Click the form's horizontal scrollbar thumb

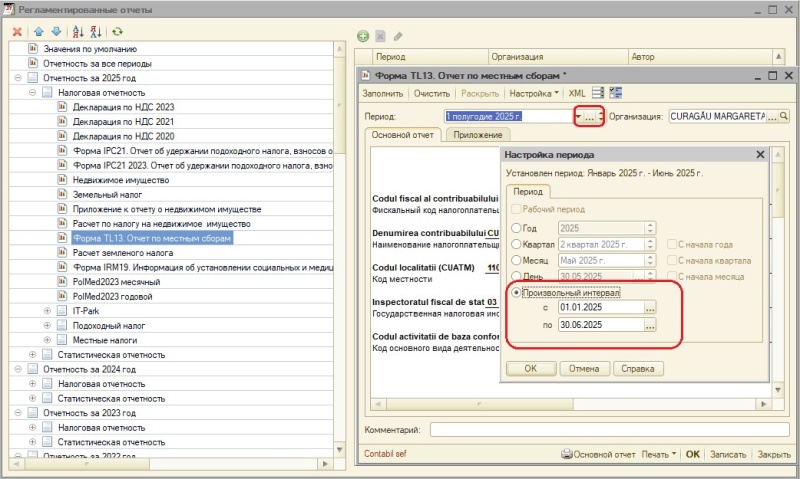pos(480,404)
